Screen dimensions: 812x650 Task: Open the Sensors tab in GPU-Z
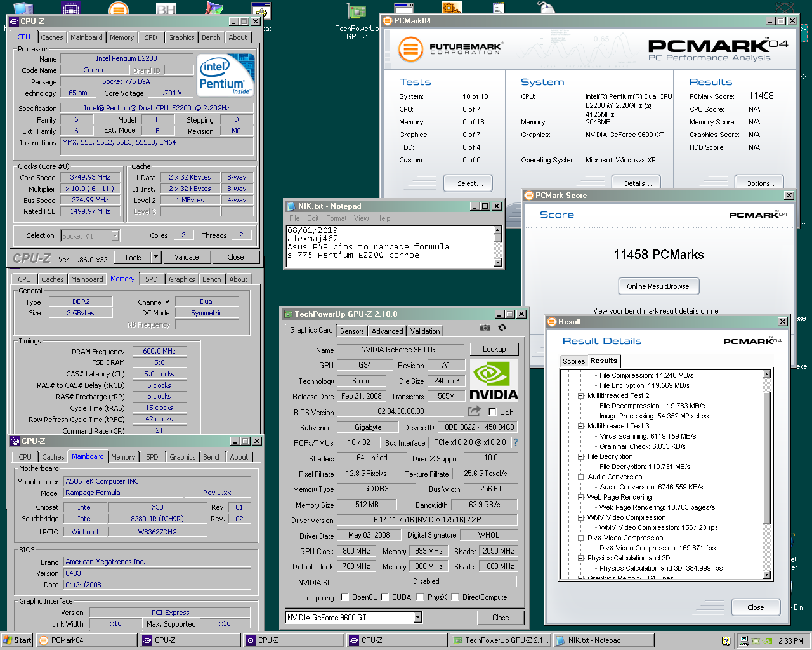pos(352,331)
